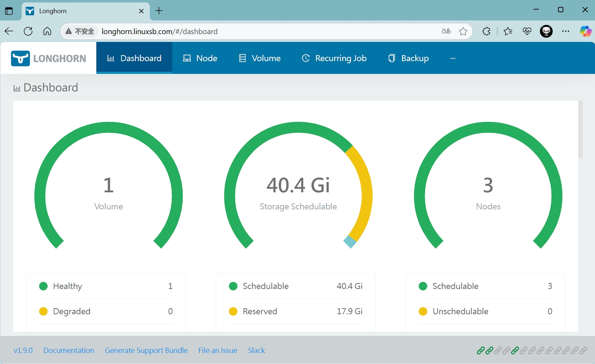Click the favorites star in address bar
This screenshot has height=364, width=595.
pyautogui.click(x=463, y=31)
